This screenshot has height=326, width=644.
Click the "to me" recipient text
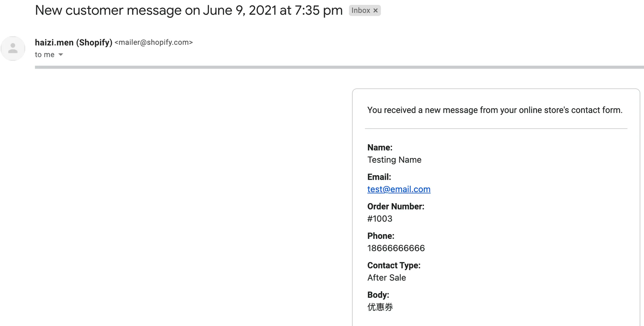pyautogui.click(x=44, y=55)
